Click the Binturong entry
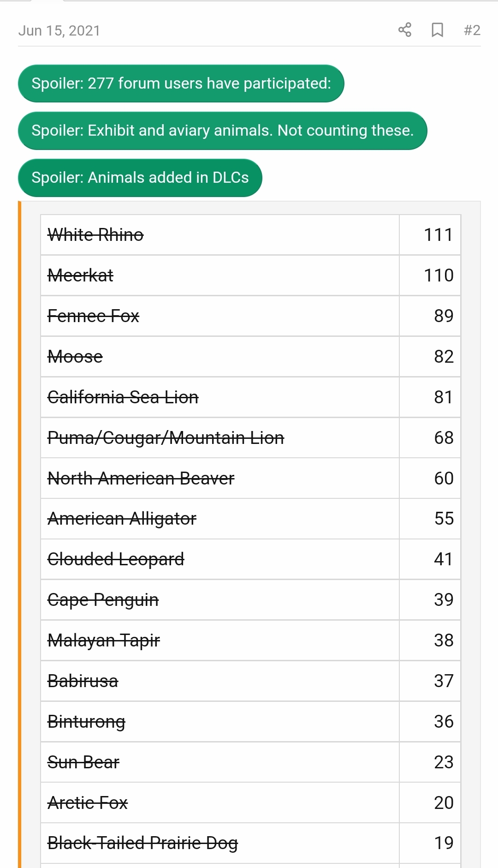498x868 pixels. click(86, 722)
